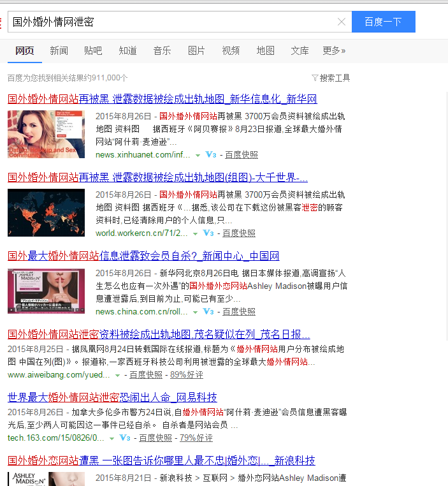The width and height of the screenshot is (448, 486).
Task: Expand the dropdown arrow beside news.xinhuanet.com
Action: coord(198,155)
